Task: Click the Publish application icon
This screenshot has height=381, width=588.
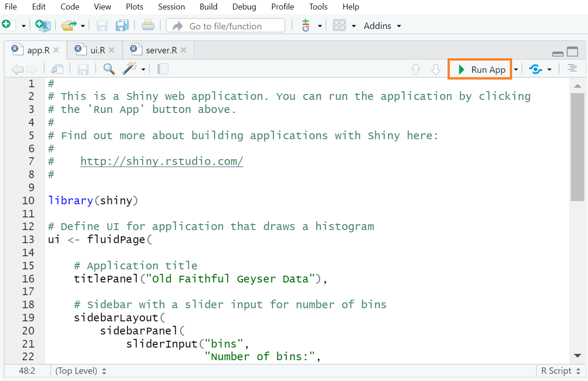Action: [536, 69]
